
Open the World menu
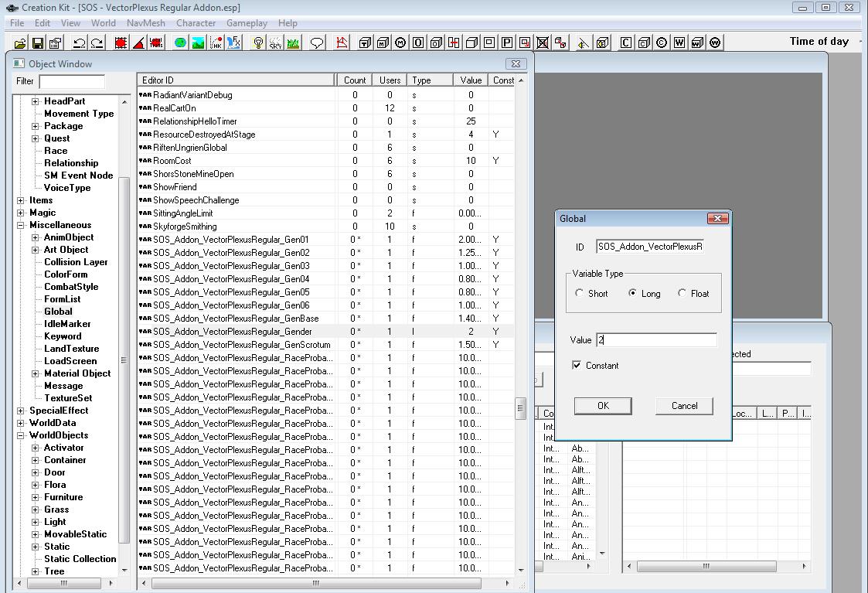(104, 23)
